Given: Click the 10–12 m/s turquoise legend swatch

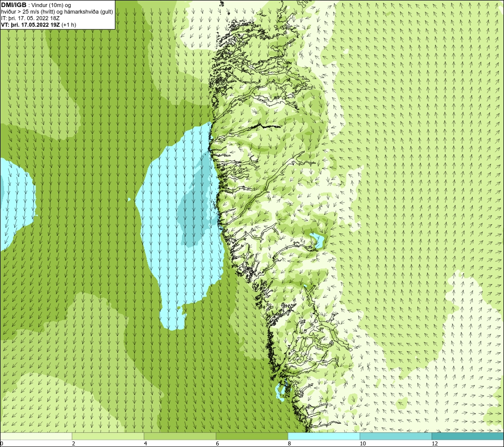Looking at the screenshot, I should 396,436.
